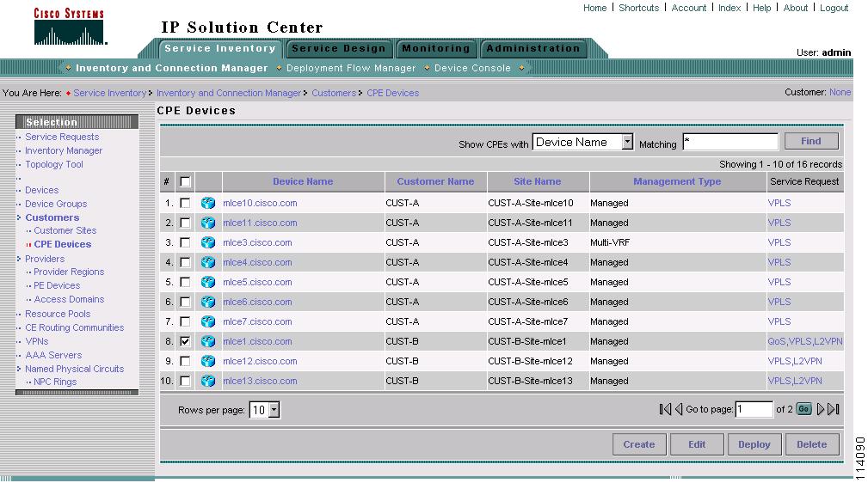Click the Find button
This screenshot has height=483, width=868.
pos(811,142)
